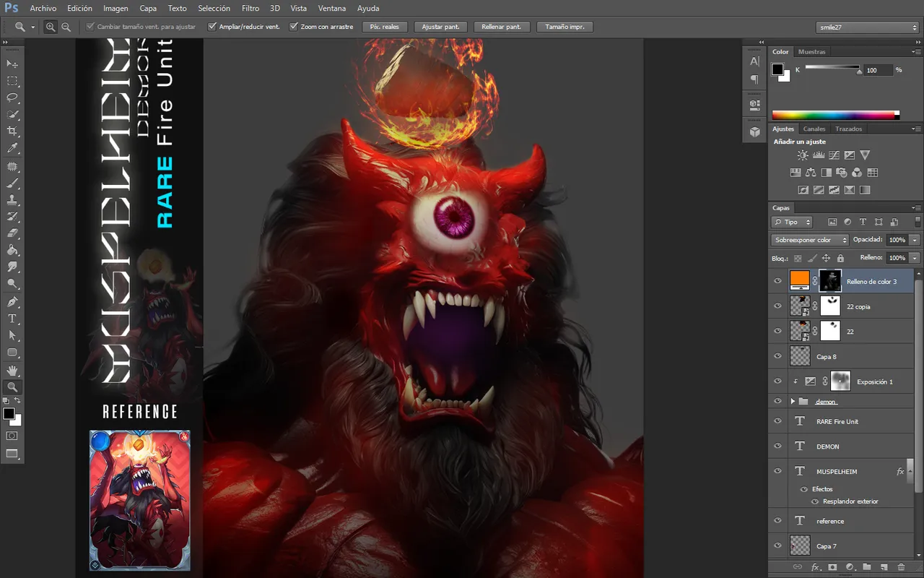Hide the Relleno de color 3 layer
The image size is (924, 578).
point(777,281)
